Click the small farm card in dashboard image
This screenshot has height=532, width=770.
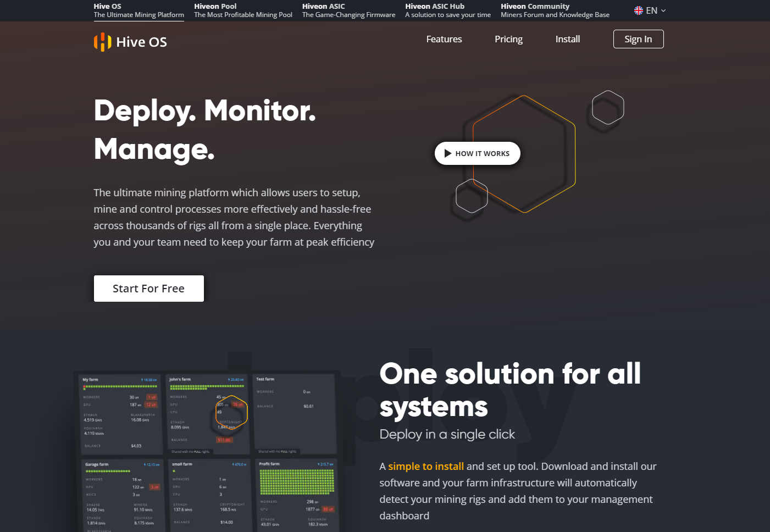click(x=209, y=496)
